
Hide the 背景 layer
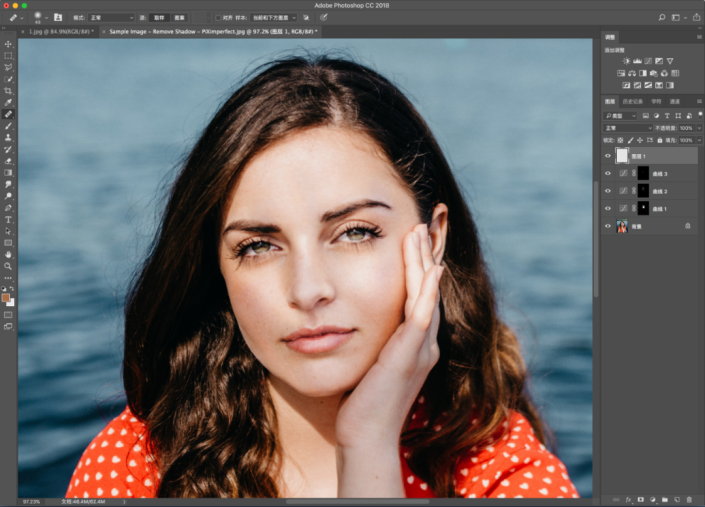click(608, 226)
